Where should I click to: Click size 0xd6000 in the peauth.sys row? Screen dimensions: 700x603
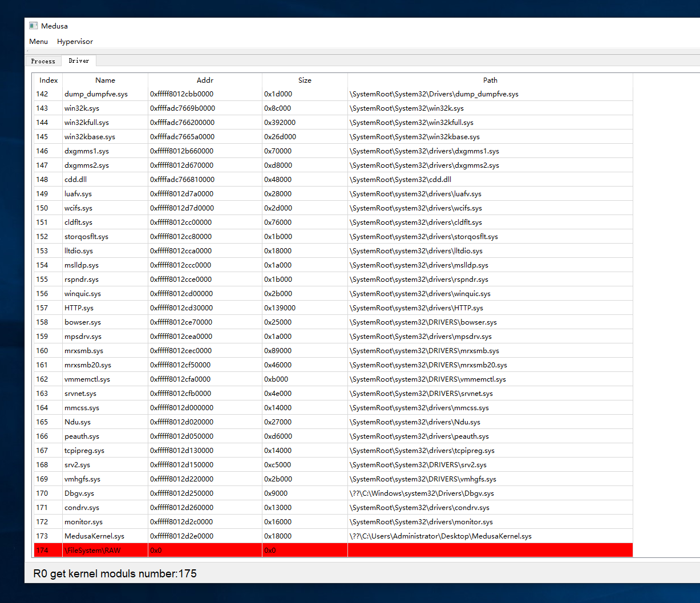pyautogui.click(x=305, y=436)
